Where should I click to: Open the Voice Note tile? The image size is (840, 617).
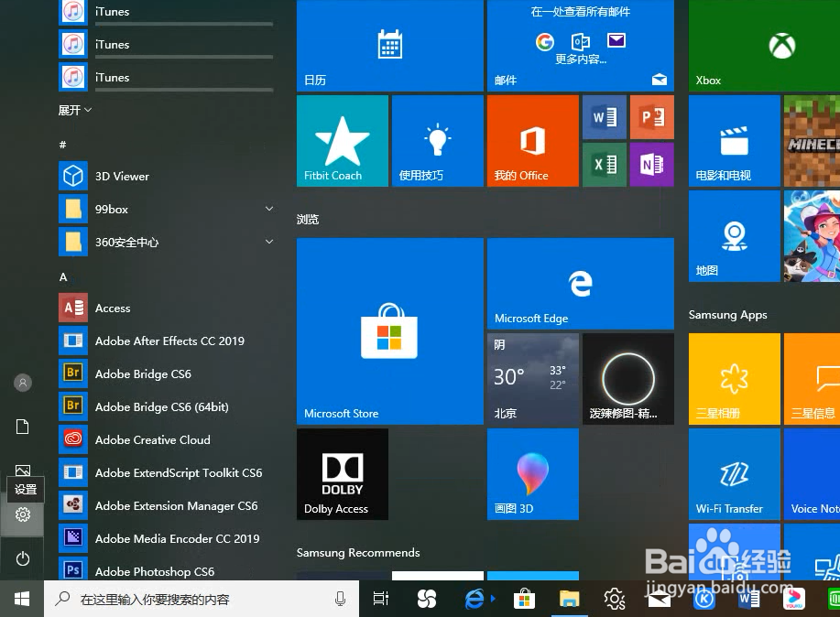812,474
